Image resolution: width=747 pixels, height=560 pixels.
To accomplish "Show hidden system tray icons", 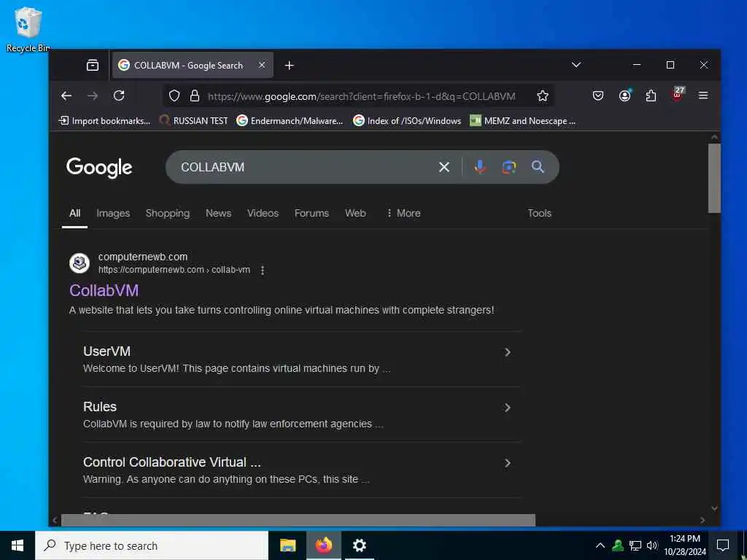I will pyautogui.click(x=600, y=545).
